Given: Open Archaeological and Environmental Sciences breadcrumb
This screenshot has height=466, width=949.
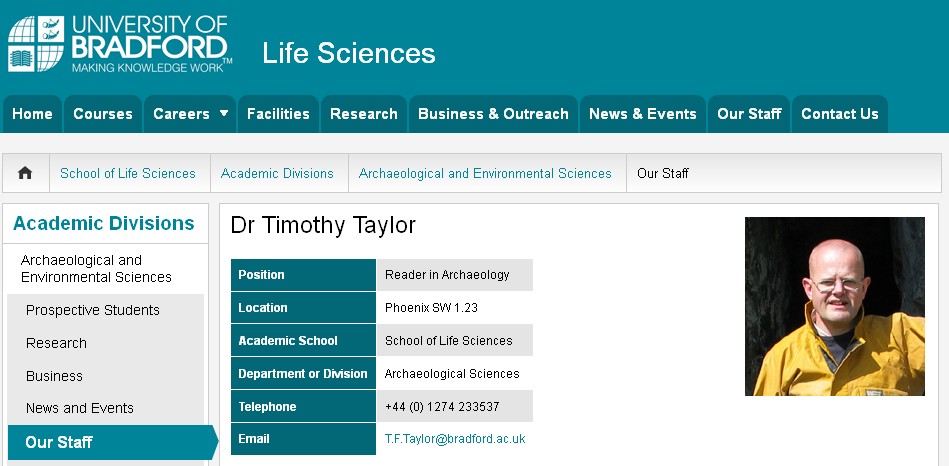Looking at the screenshot, I should tap(485, 174).
